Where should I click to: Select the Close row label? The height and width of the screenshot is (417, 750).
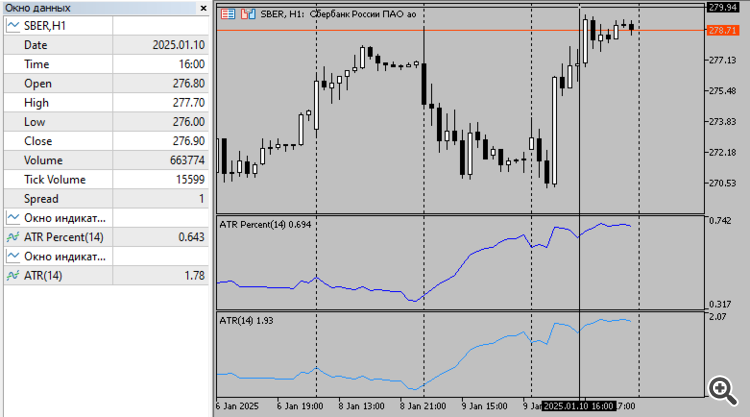point(38,141)
